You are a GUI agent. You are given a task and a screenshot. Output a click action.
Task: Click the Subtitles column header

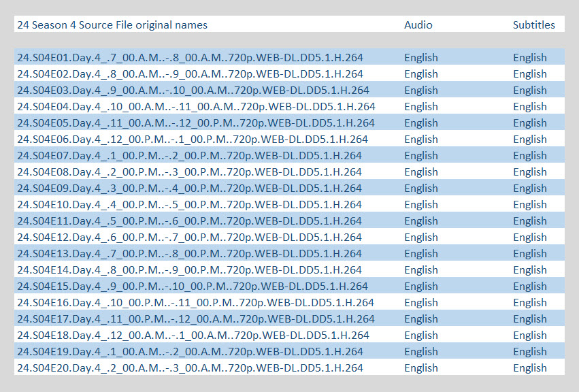(533, 24)
